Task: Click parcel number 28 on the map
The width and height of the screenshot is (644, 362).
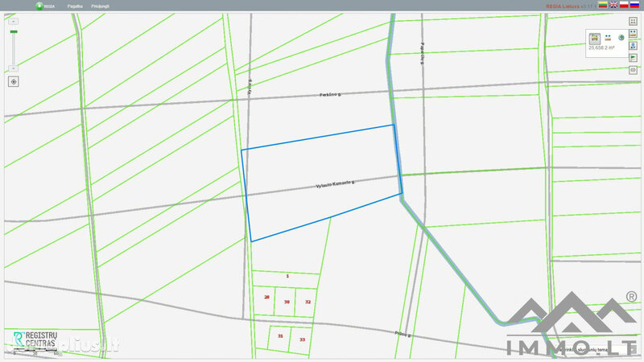Action: [x=267, y=297]
